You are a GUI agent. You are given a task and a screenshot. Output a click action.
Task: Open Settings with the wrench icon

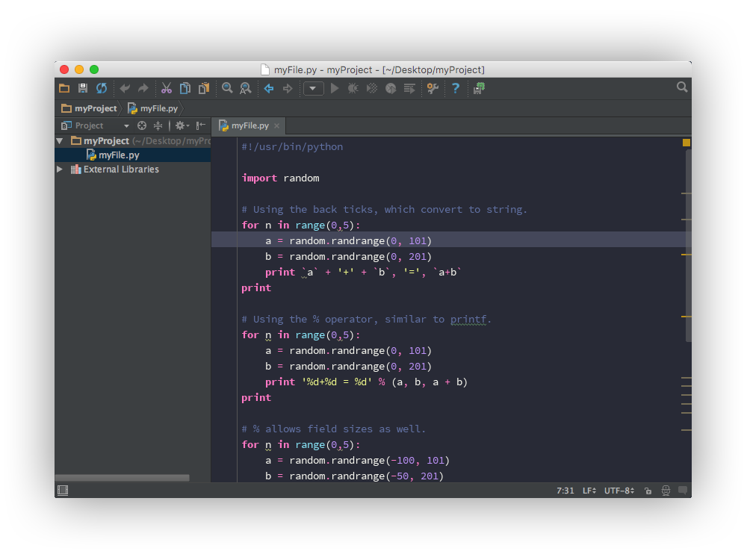click(433, 88)
